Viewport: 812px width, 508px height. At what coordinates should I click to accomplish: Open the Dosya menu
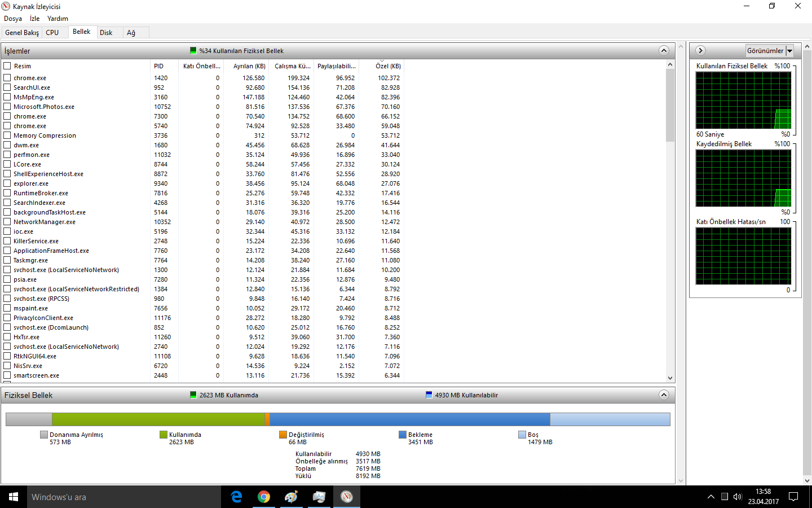[13, 19]
